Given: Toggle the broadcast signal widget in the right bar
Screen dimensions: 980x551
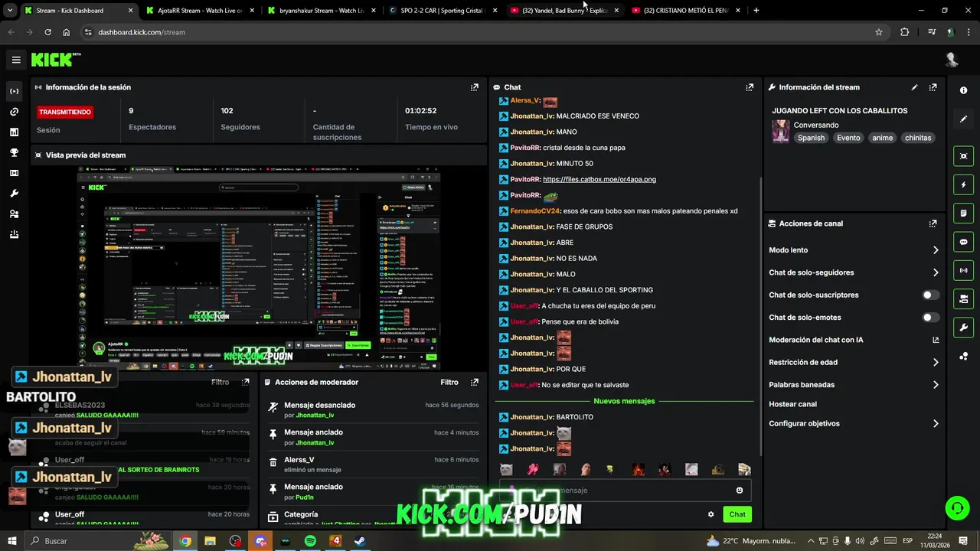Looking at the screenshot, I should (963, 270).
